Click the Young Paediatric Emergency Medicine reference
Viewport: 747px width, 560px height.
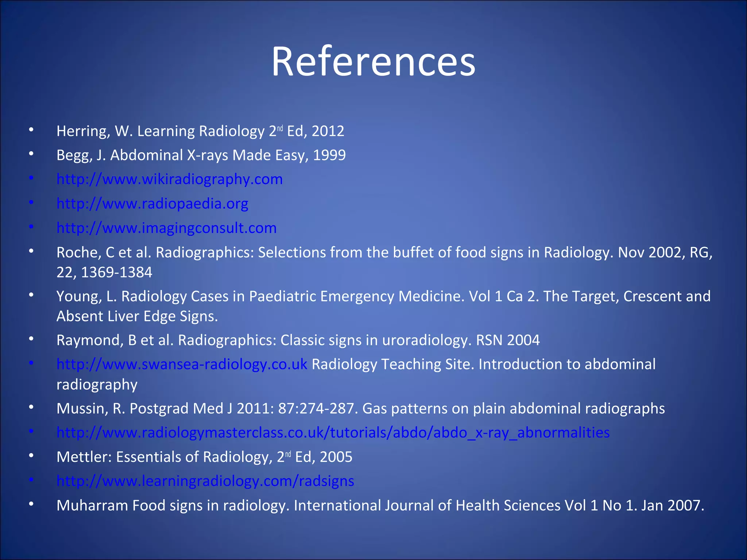[383, 306]
